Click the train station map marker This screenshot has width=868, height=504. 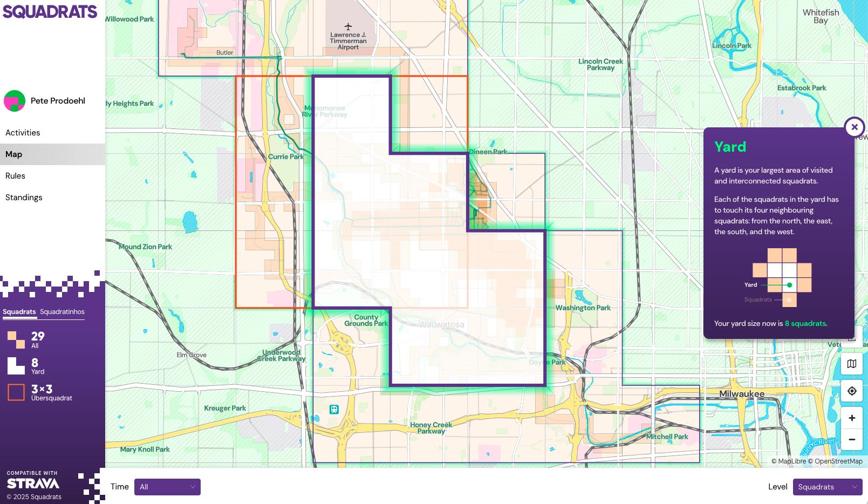tap(334, 409)
